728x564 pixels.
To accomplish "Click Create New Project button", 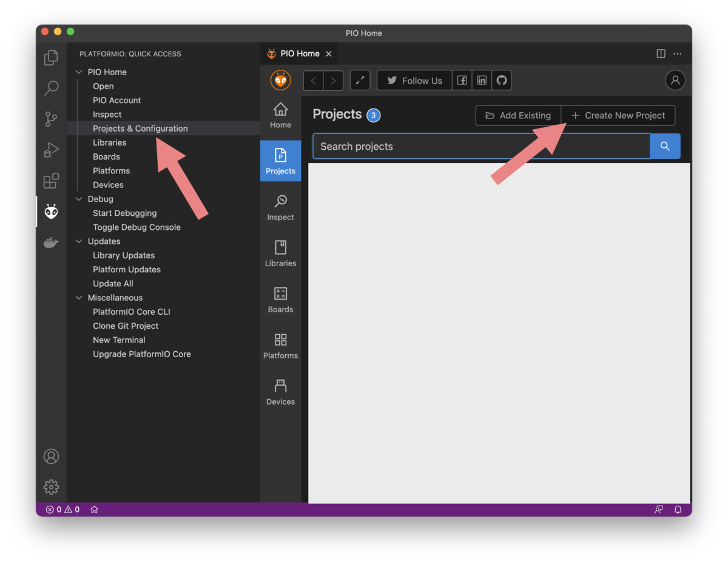I will tap(618, 115).
